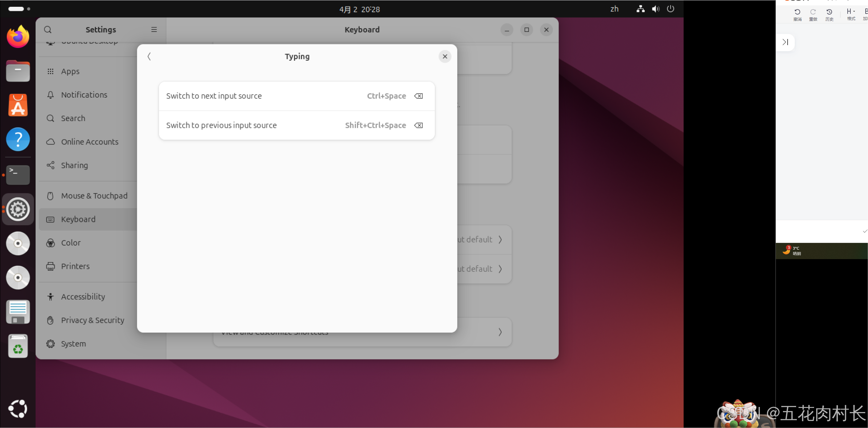Expand the collapsed side panel arrow
Viewport: 868px width, 428px height.
[x=785, y=42]
